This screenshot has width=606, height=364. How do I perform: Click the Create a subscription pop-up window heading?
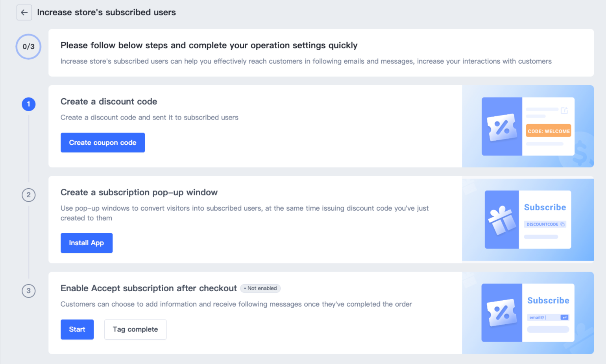pos(139,192)
